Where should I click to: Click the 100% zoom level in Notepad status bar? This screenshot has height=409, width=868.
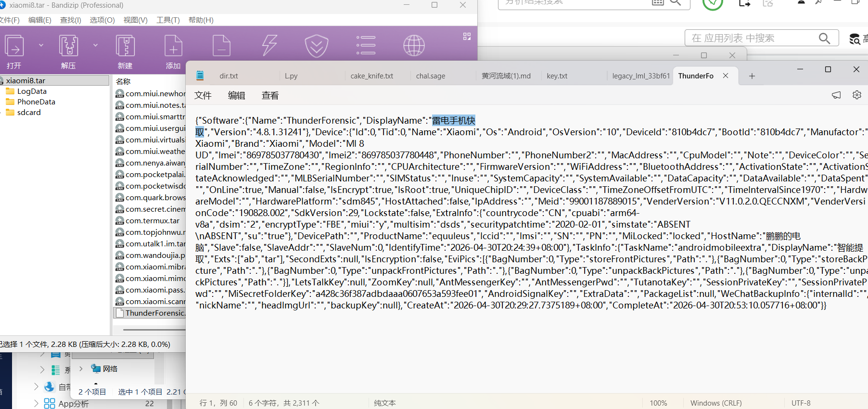click(658, 403)
